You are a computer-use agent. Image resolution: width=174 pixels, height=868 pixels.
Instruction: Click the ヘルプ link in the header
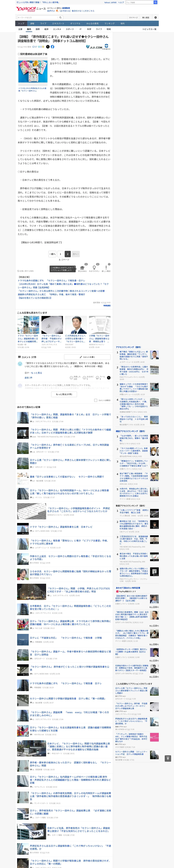121,2
